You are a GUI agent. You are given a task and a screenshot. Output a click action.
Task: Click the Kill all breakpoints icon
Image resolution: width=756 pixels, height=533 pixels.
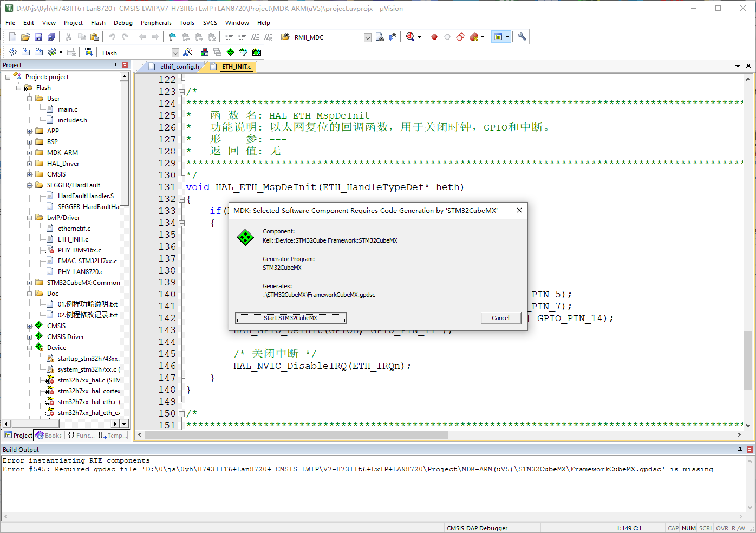click(474, 37)
